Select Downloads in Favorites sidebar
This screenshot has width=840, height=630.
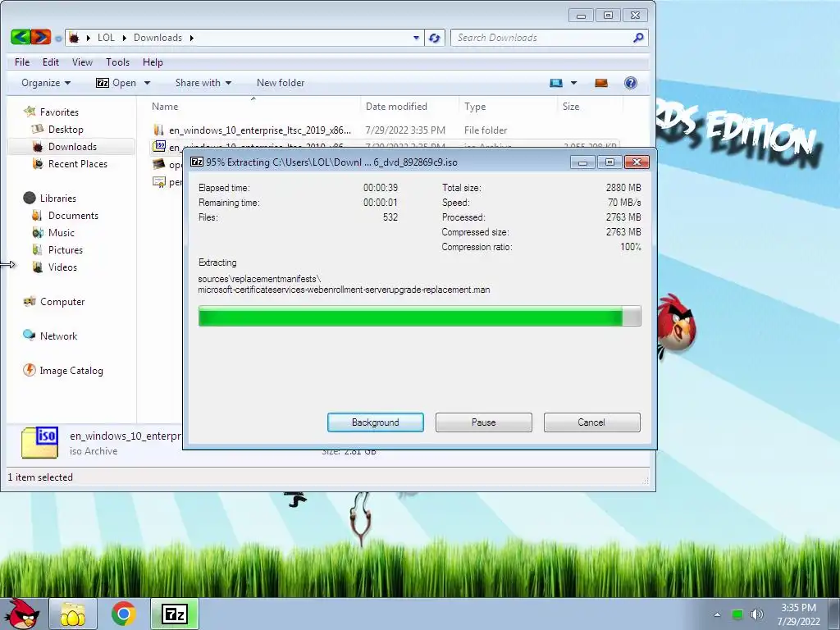coord(72,146)
